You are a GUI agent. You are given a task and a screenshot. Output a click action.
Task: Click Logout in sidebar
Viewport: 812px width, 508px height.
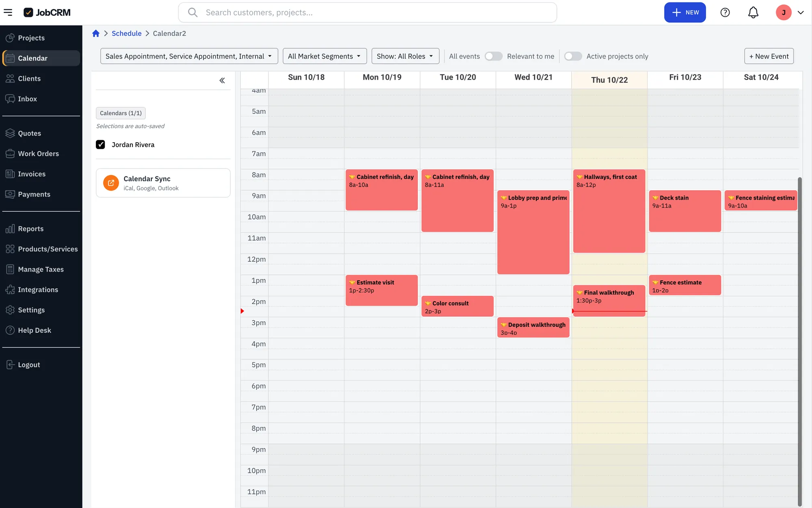pos(41,365)
